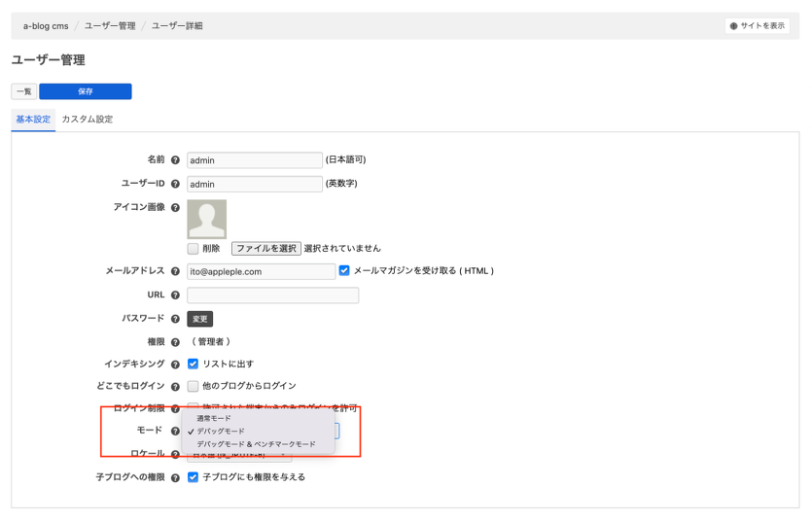Viewport: 812px width, 522px height.
Task: Click the help icon beside アイコン画像
Action: click(175, 207)
